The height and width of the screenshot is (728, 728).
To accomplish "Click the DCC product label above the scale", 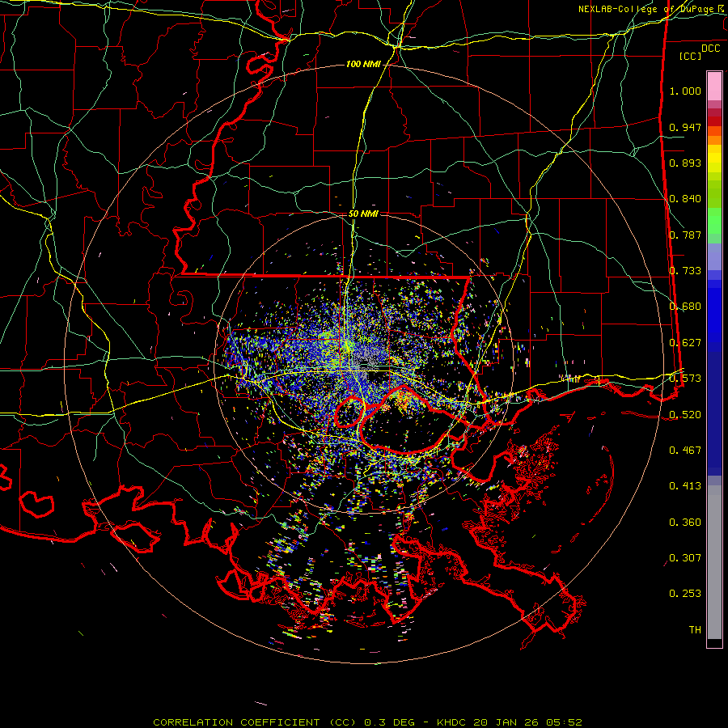I will point(710,49).
